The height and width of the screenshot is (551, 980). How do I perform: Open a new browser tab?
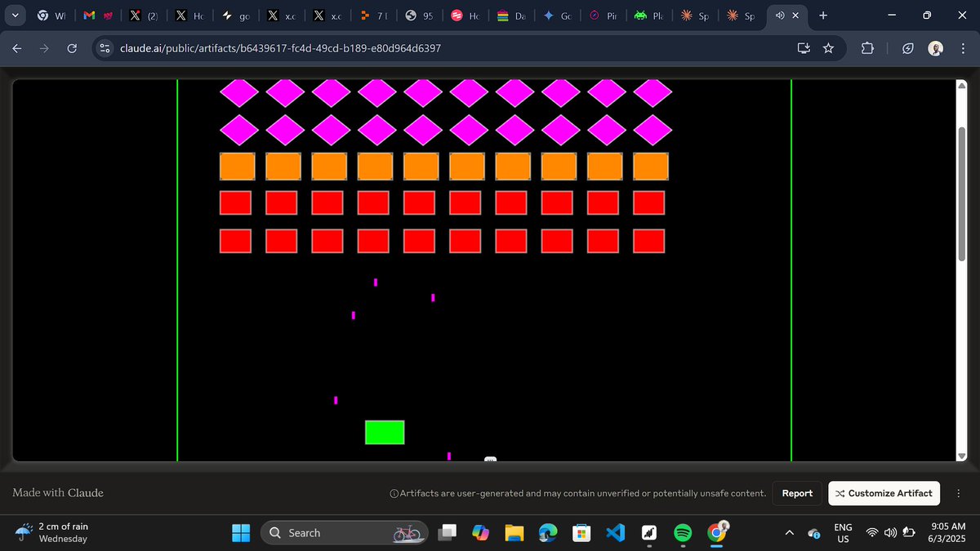822,16
